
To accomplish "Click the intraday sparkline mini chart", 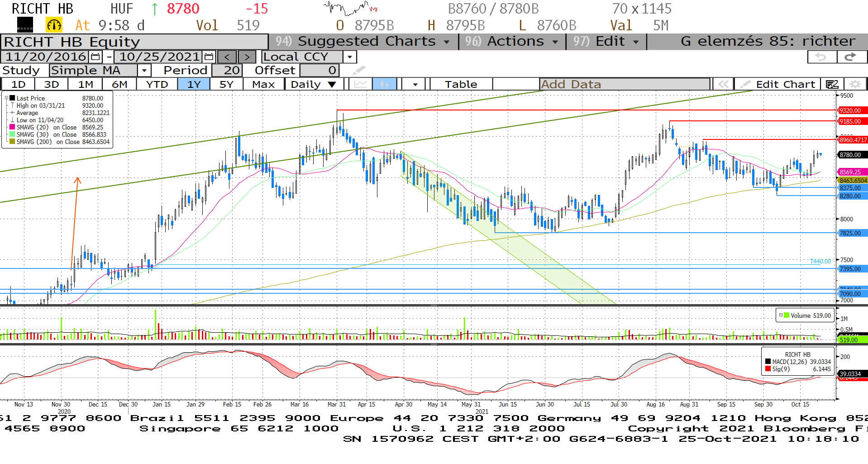I will (x=351, y=8).
